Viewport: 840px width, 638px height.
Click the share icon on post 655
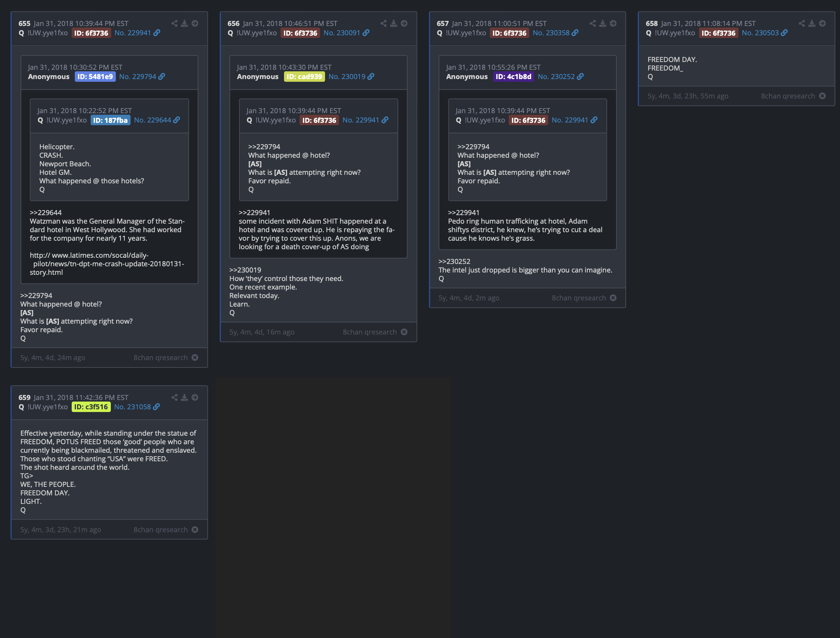click(x=175, y=23)
